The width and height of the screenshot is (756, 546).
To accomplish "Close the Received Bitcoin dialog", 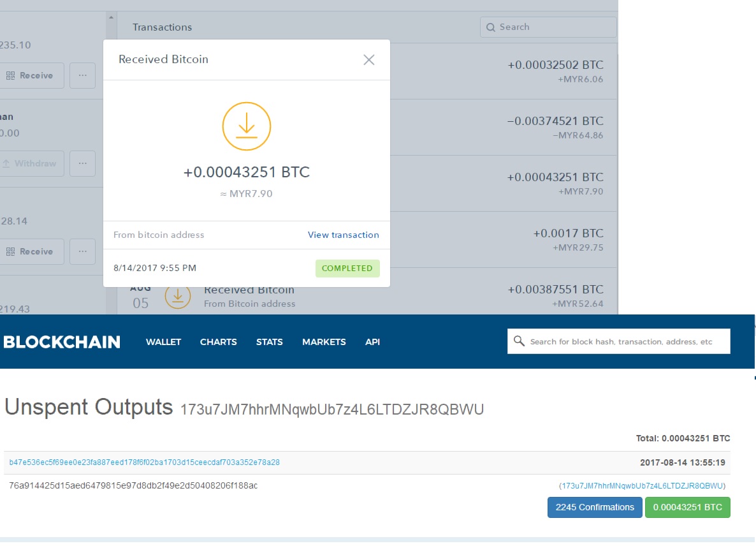I will [x=369, y=60].
